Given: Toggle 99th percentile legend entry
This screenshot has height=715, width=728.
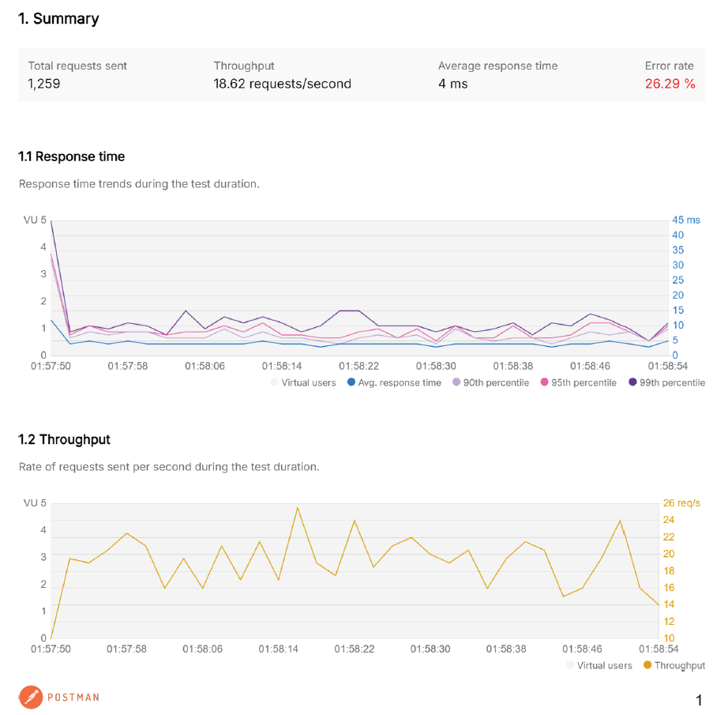Looking at the screenshot, I should click(x=666, y=382).
